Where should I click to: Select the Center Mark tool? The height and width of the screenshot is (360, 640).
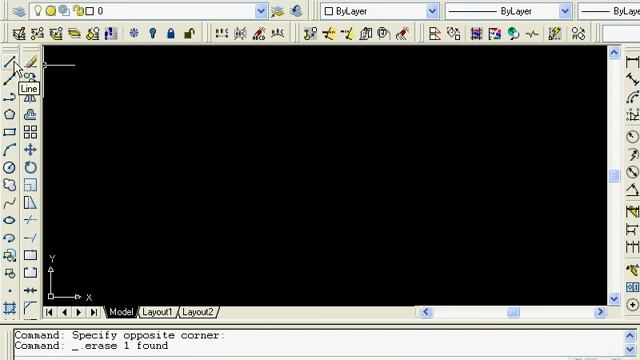pyautogui.click(x=632, y=304)
